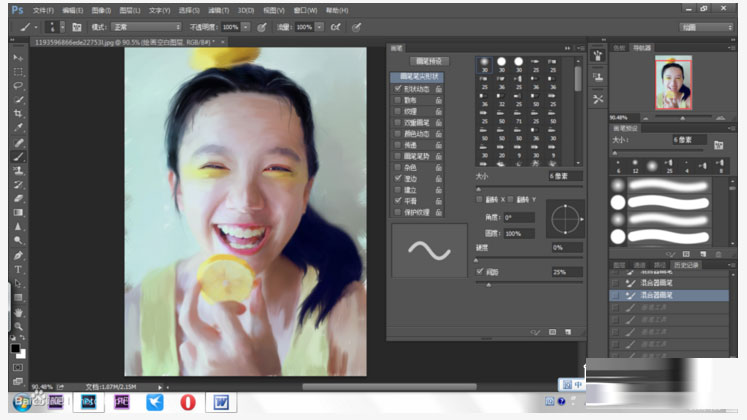Tick the 翻转 X flip checkbox
This screenshot has height=420, width=747.
pos(480,200)
